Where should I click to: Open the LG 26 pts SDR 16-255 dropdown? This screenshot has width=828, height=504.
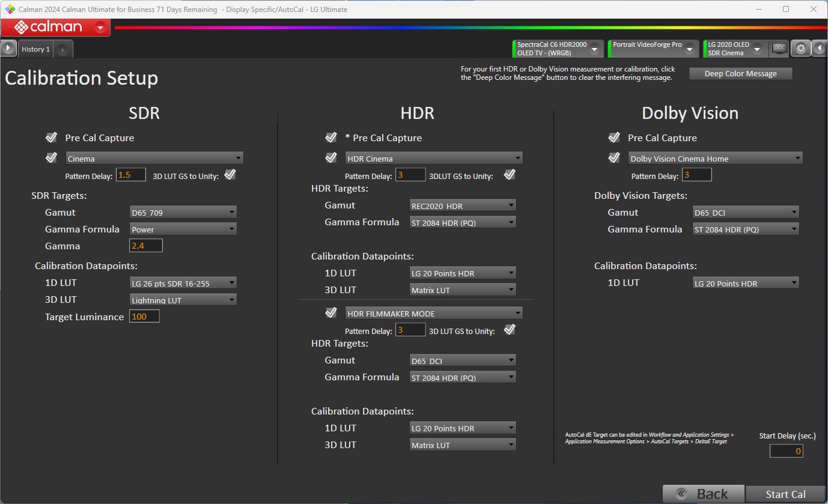[x=183, y=283]
